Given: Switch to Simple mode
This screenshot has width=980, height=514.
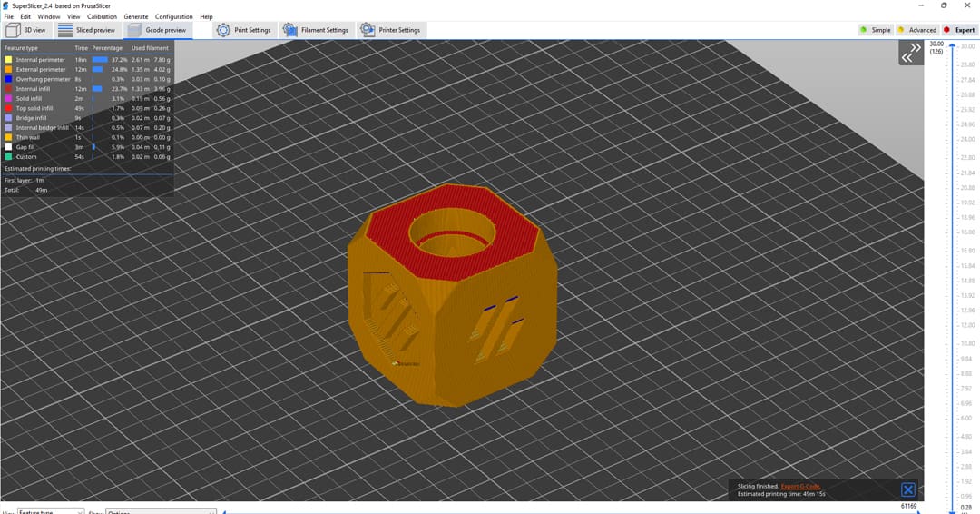Looking at the screenshot, I should point(875,30).
